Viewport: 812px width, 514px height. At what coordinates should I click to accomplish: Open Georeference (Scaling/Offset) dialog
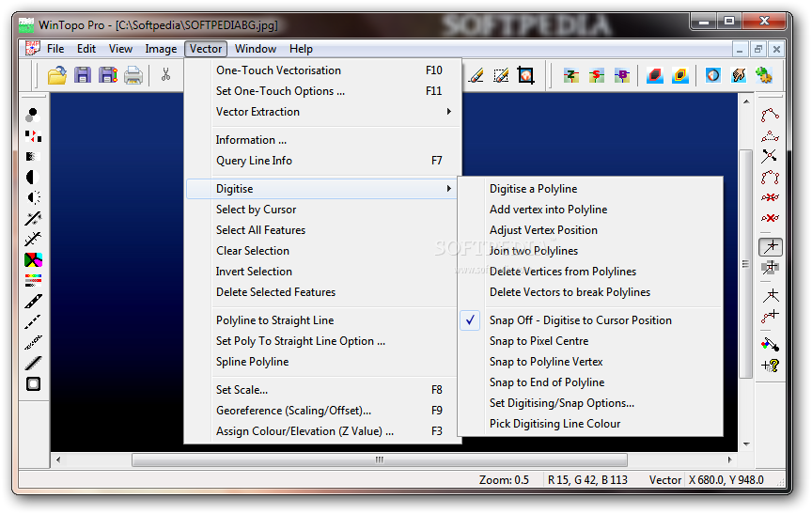tap(322, 411)
